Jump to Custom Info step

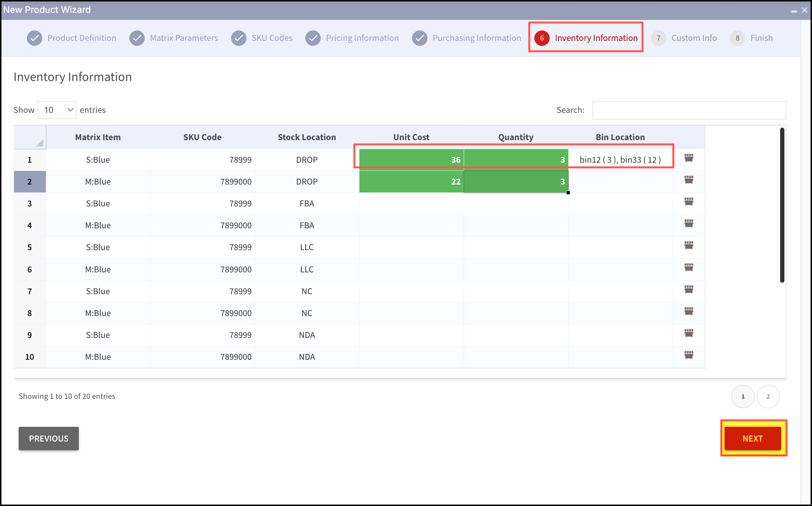pyautogui.click(x=694, y=38)
